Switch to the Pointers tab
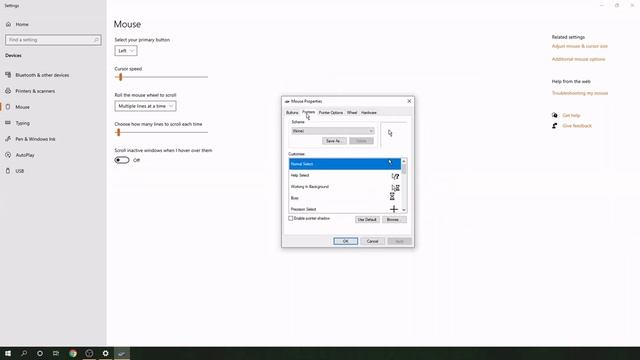The height and width of the screenshot is (360, 640). (x=309, y=112)
